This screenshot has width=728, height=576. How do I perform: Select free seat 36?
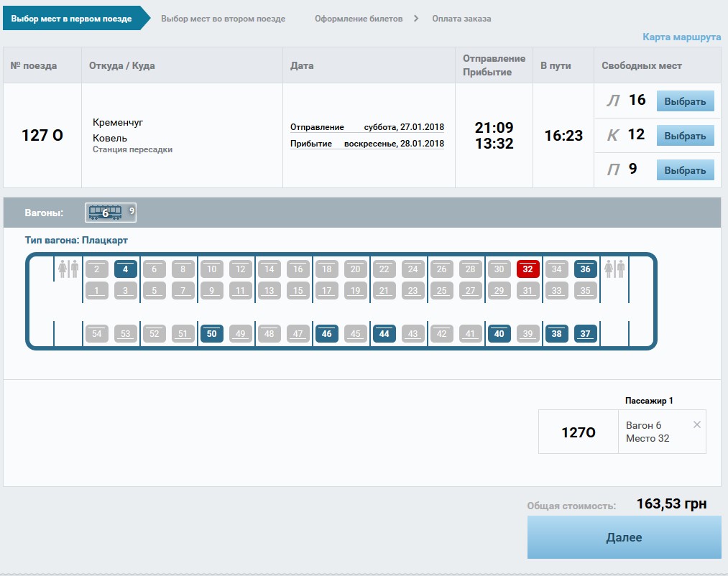(585, 269)
